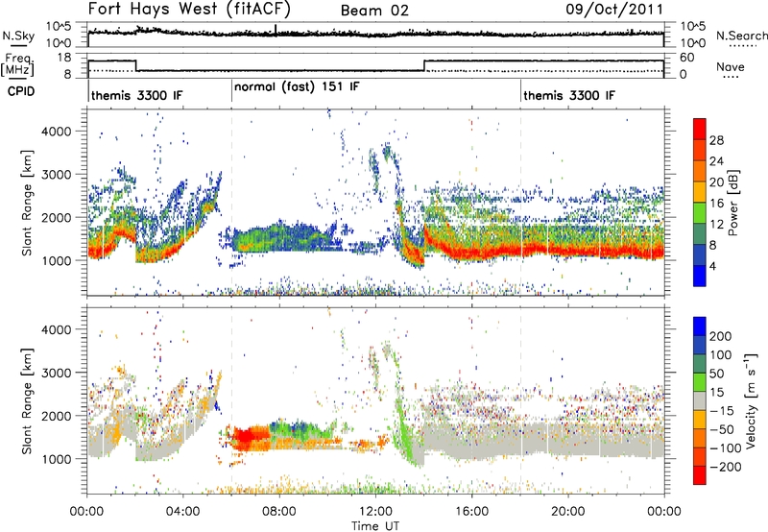Viewport: 768px width, 532px height.
Task: Click the velocity panel 'Slant Range [km]' label
Action: (28, 400)
